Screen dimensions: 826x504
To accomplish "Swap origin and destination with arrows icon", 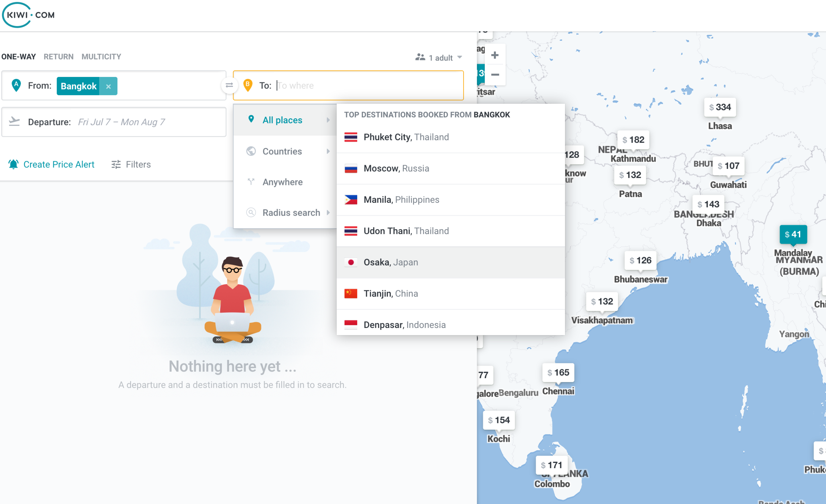I will click(x=229, y=86).
